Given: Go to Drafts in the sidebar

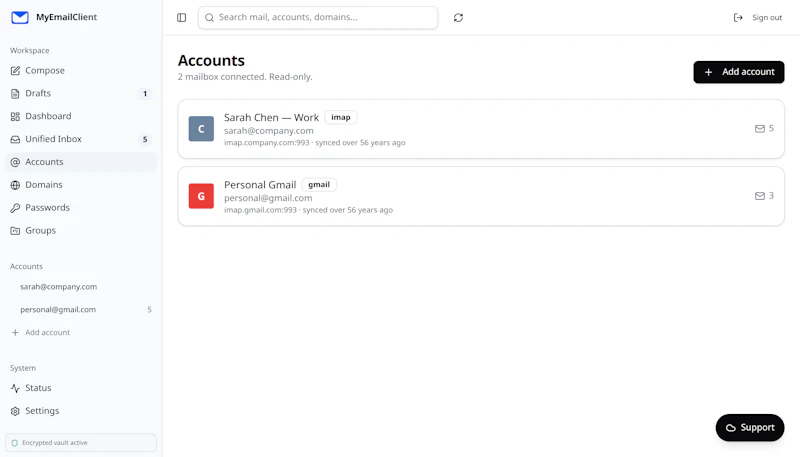Looking at the screenshot, I should [x=81, y=93].
